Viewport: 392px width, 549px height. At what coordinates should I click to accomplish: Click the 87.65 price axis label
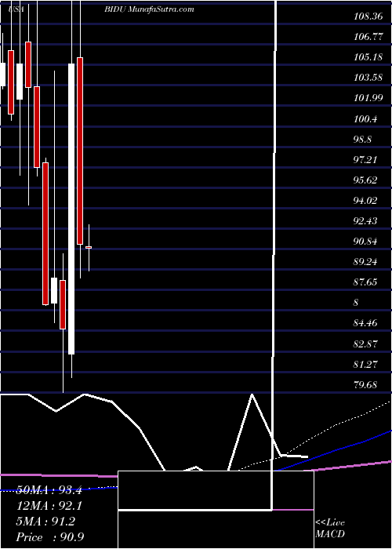[x=366, y=282]
